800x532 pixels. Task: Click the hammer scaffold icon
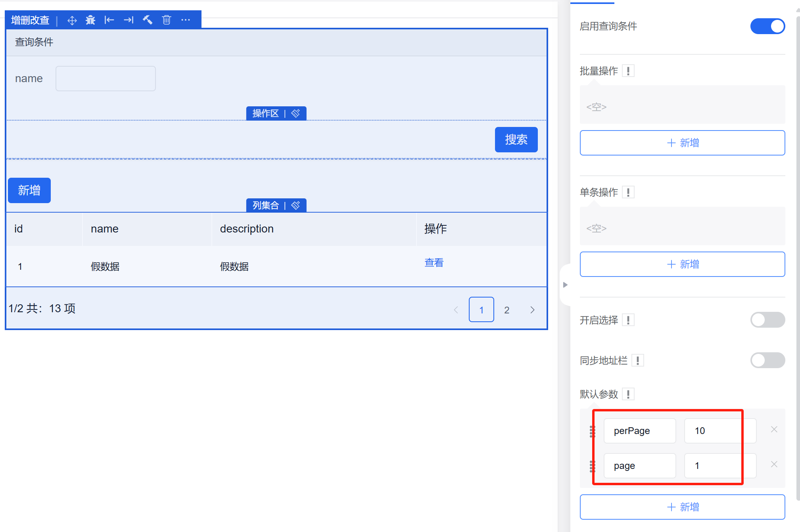coord(148,20)
